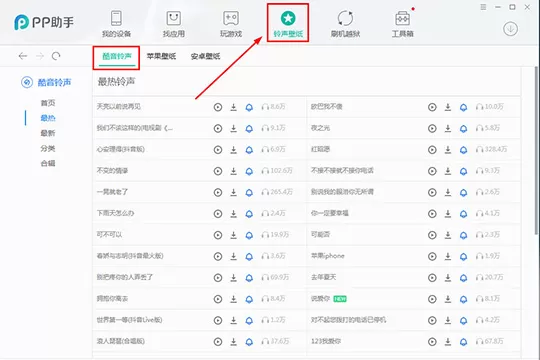The image size is (540, 360).
Task: Download the ringtone 一晃就老了
Action: pyautogui.click(x=233, y=192)
